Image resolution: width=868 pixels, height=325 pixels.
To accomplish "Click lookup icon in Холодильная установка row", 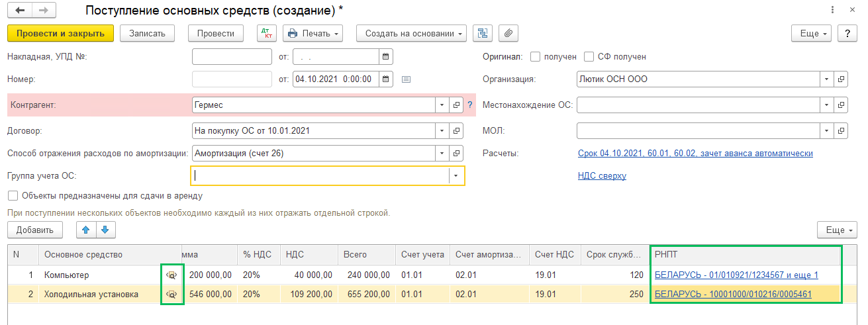I will coord(171,295).
